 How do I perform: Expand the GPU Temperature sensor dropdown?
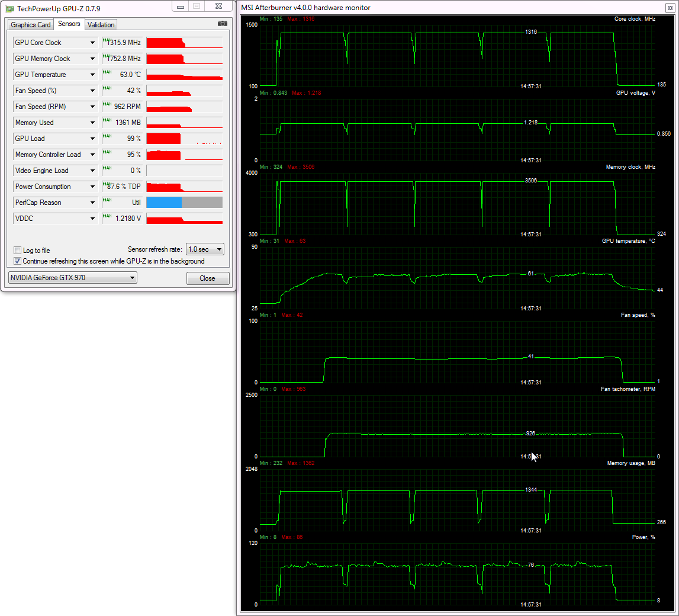pos(92,75)
